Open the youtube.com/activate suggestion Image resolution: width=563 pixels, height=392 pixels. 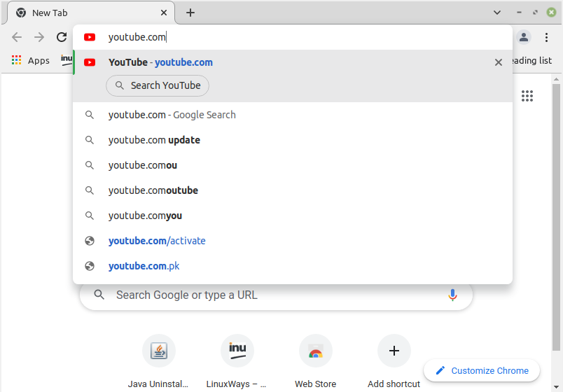(293, 241)
